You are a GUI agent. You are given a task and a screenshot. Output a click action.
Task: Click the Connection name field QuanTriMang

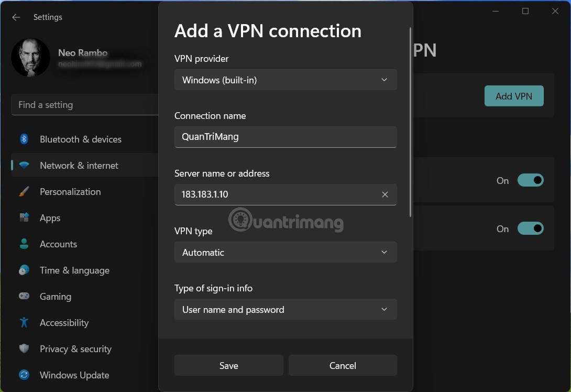[x=285, y=137]
